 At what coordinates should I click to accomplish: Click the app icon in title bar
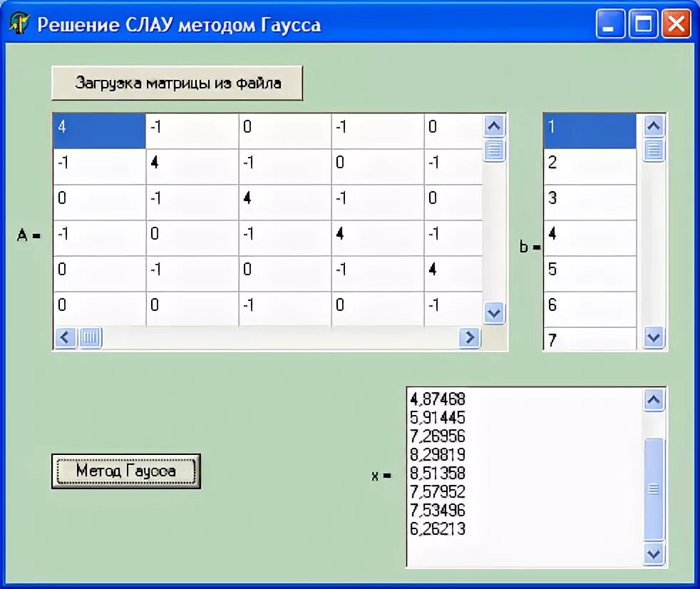(19, 24)
